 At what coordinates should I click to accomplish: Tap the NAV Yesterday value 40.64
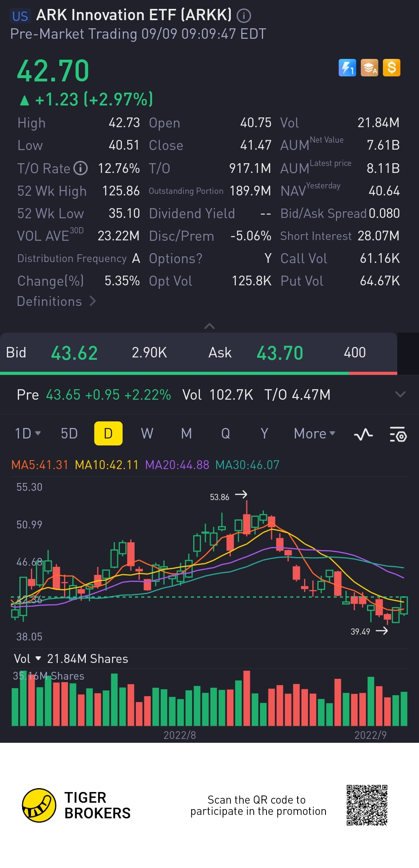click(384, 191)
